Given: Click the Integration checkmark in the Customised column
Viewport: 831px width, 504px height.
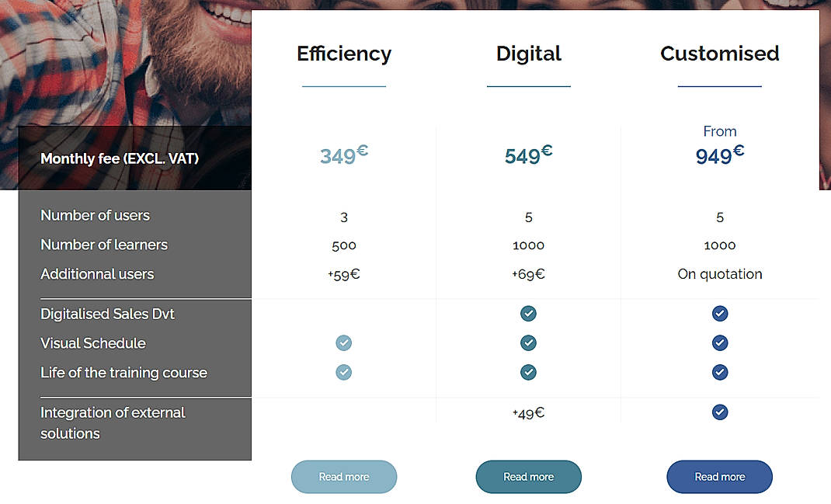Looking at the screenshot, I should point(719,412).
